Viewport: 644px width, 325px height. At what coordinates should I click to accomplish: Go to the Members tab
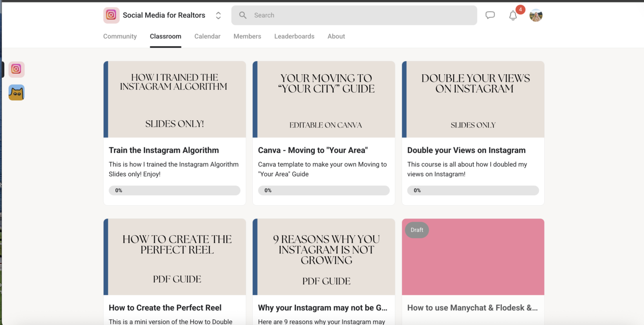tap(247, 36)
